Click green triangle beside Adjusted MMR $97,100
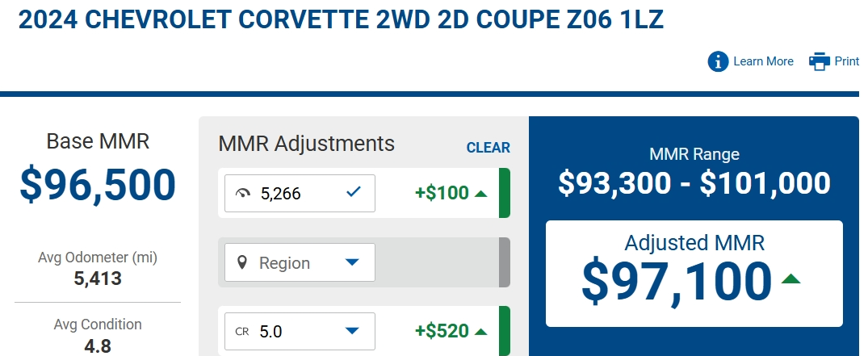868x356 pixels. (791, 279)
